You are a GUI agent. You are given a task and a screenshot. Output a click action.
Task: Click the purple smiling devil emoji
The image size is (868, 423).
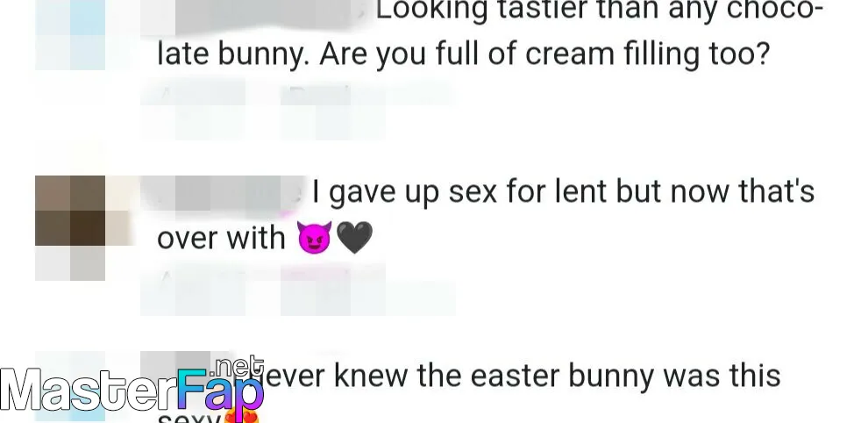pyautogui.click(x=315, y=237)
